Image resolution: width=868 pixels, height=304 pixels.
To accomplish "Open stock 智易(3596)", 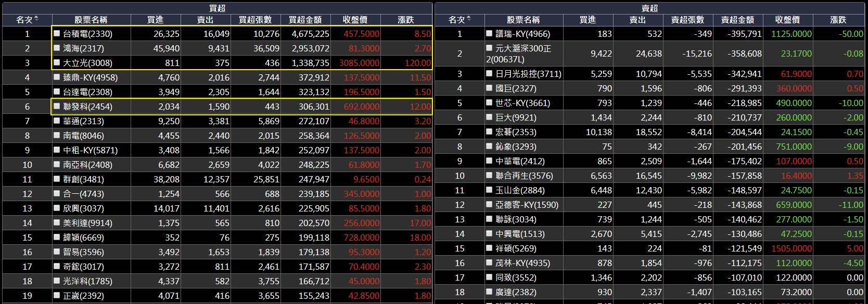I will [83, 252].
